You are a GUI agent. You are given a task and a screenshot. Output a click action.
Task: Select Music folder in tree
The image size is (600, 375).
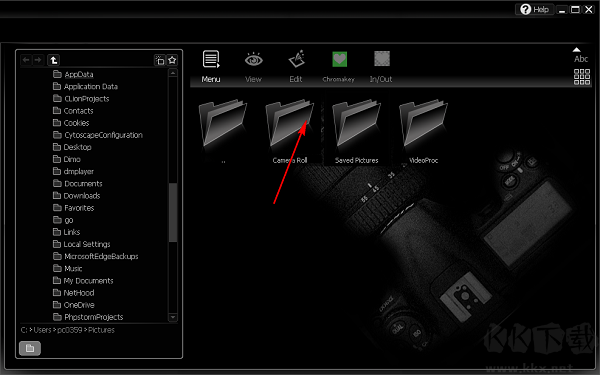(68, 269)
